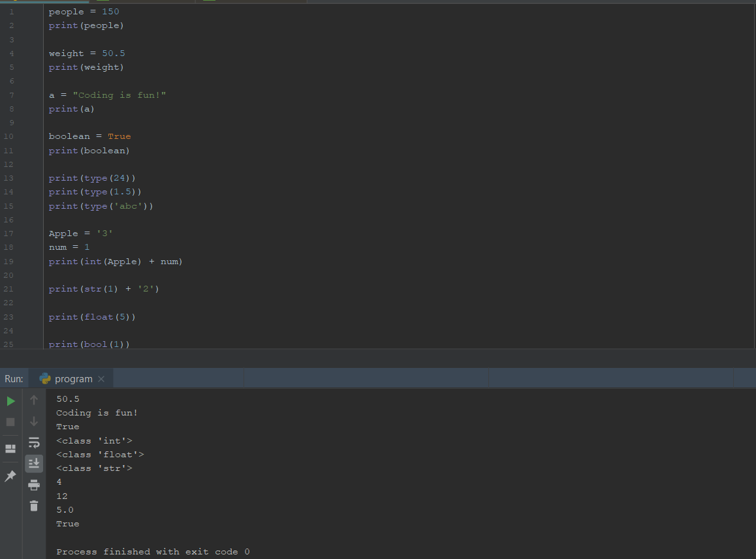Screen dimensions: 756x559
Task: Click the Python icon on the program tab
Action: pos(45,379)
